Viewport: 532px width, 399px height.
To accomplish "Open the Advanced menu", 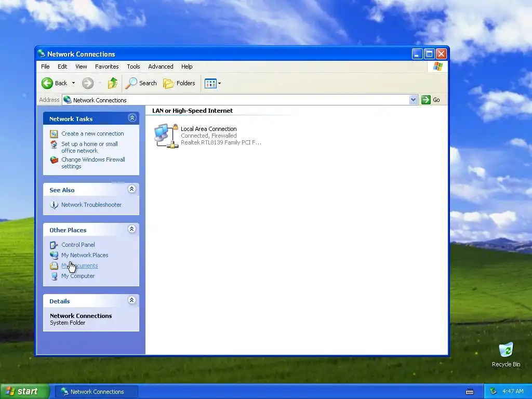I will pyautogui.click(x=161, y=66).
